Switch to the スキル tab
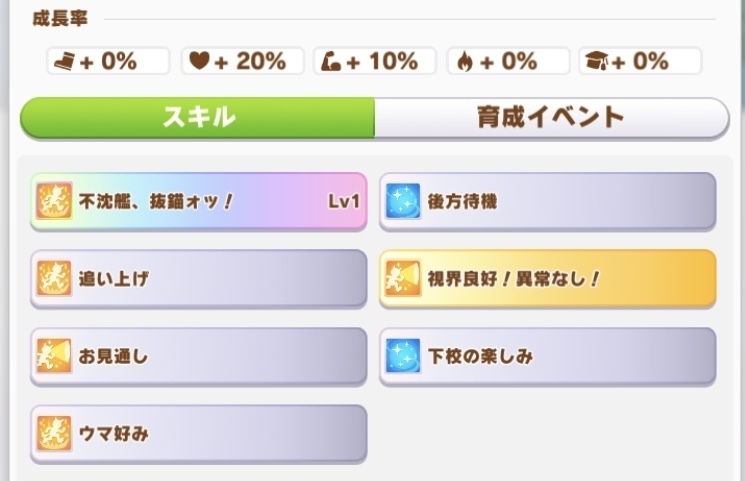This screenshot has width=745, height=481. pyautogui.click(x=198, y=117)
